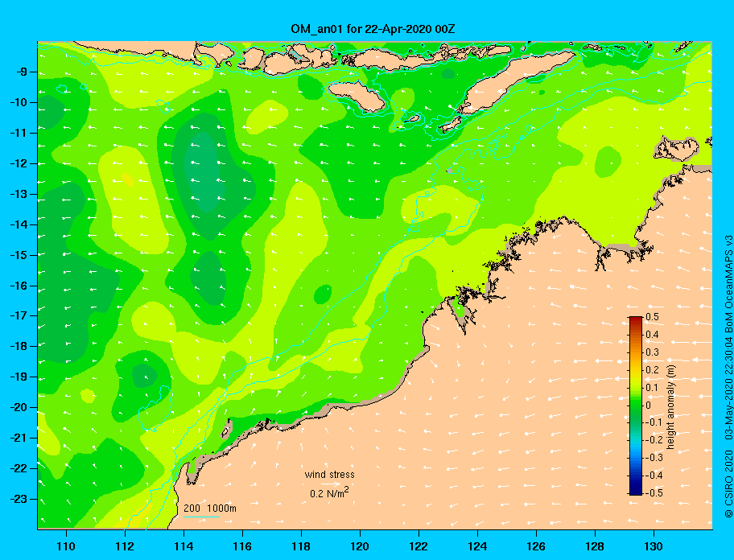
Task: Click the latitude label -11
Action: (19, 133)
